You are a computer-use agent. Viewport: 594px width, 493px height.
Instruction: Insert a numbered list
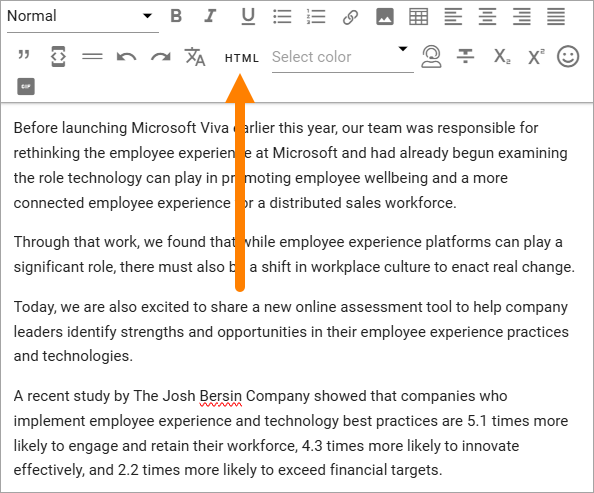click(316, 17)
